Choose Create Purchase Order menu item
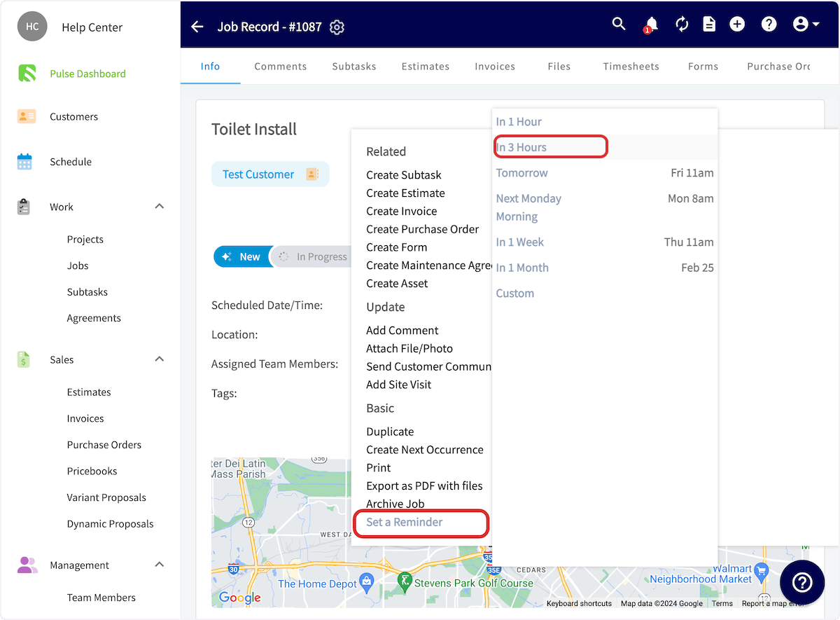Viewport: 840px width, 620px height. 422,229
